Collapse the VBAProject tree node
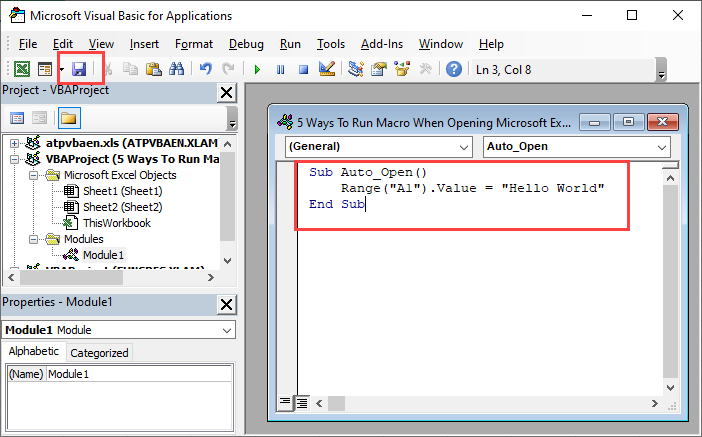 (x=14, y=159)
